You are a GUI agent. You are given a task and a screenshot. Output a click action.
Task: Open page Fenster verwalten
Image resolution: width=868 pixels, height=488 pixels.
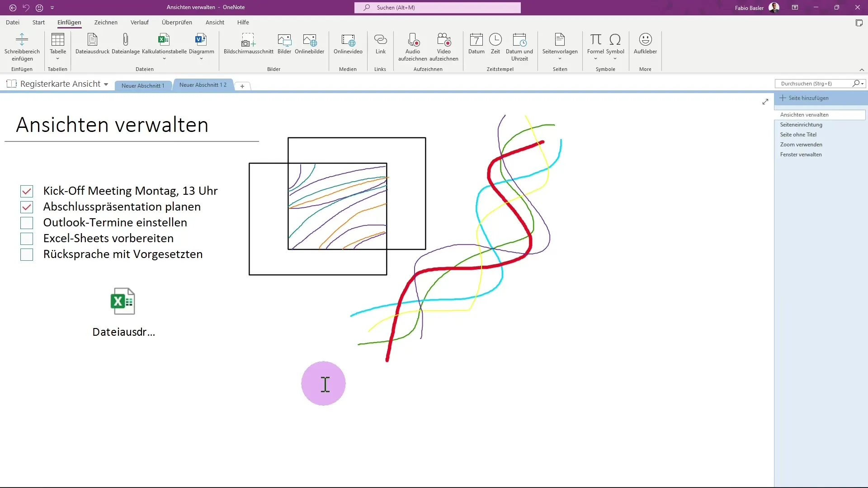[x=801, y=155]
